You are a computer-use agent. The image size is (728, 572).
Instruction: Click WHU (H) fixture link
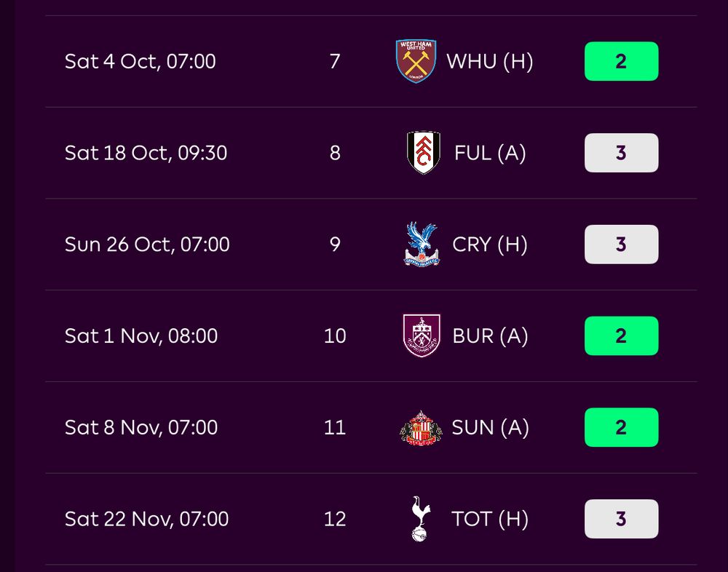point(489,61)
